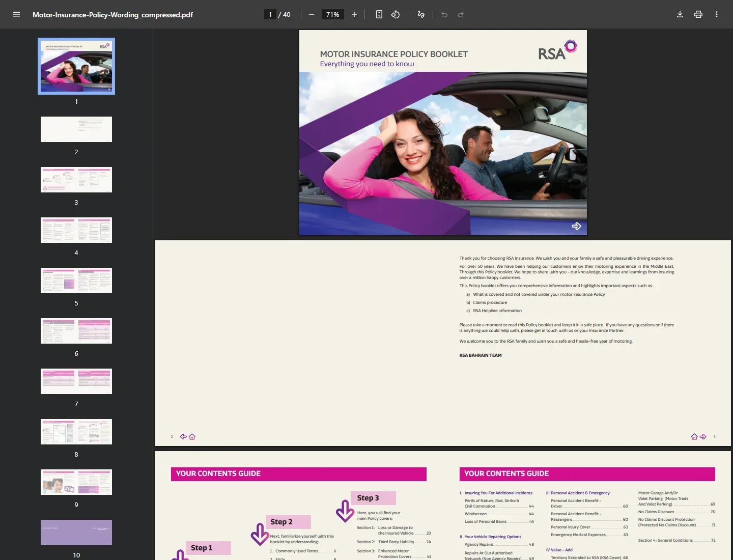This screenshot has width=733, height=560.
Task: Download the PDF file
Action: pos(680,14)
